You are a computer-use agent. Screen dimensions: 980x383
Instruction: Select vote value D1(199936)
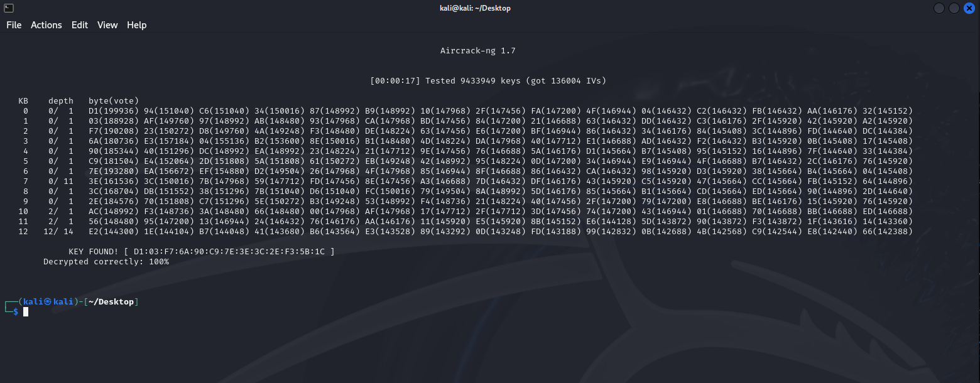point(114,111)
